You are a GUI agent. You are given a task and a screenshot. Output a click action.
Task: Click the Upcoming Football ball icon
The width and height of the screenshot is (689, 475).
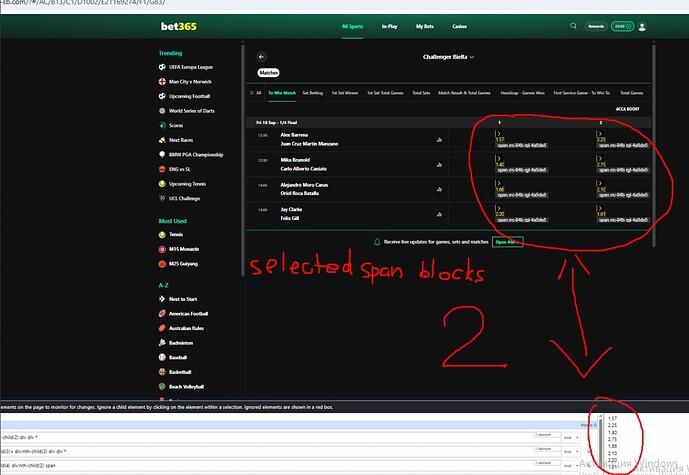[x=162, y=96]
